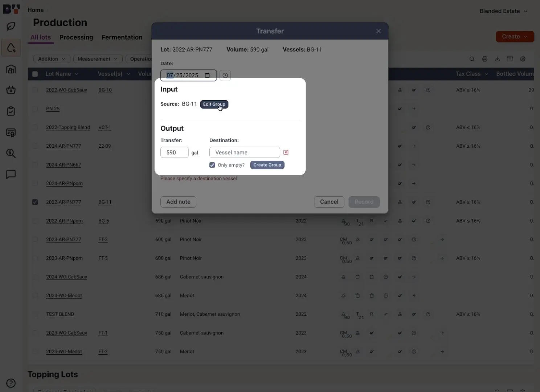Viewport: 540px width, 392px height.
Task: Sort by the Lot Name column header
Action: 62,74
